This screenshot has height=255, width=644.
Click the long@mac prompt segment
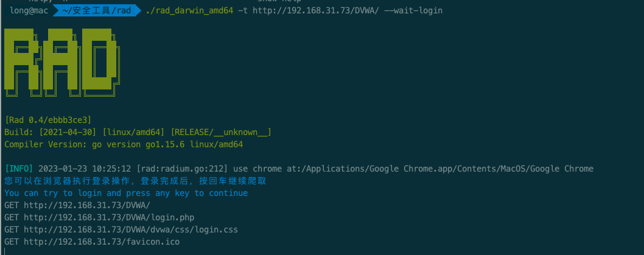(29, 11)
